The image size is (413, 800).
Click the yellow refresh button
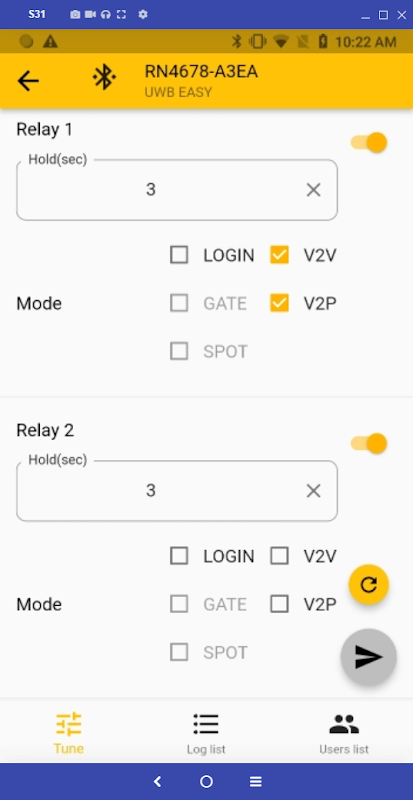tap(369, 584)
